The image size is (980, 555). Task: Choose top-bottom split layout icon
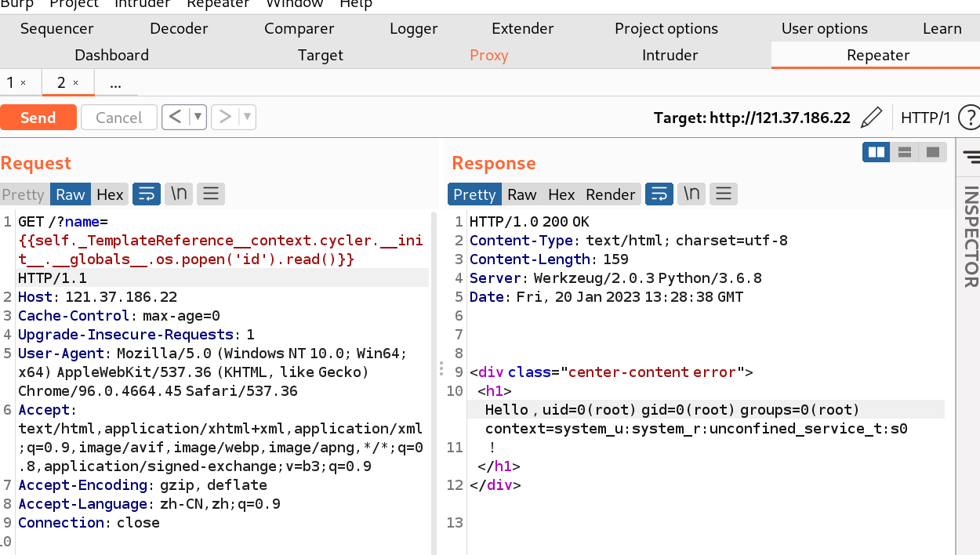click(905, 152)
